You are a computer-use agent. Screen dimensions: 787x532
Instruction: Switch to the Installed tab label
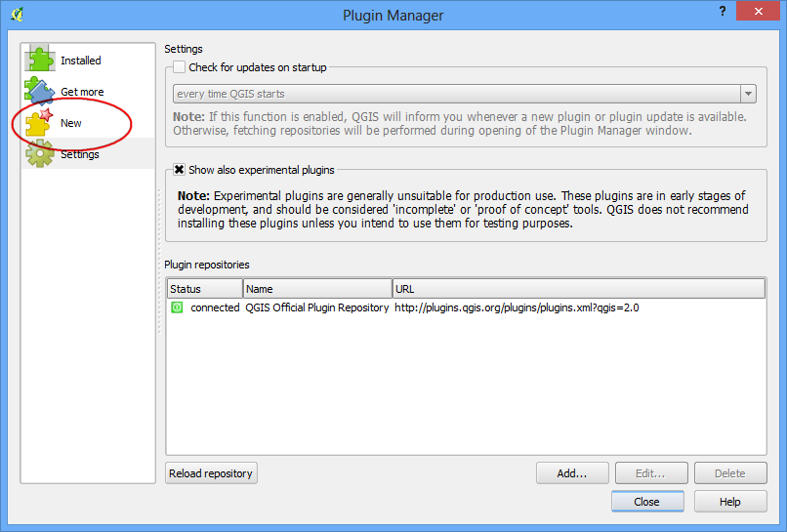click(81, 61)
